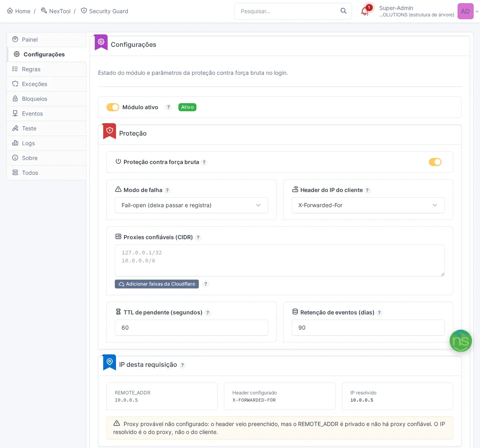The image size is (480, 448).
Task: Click the Super-Admin user name
Action: [x=396, y=8]
